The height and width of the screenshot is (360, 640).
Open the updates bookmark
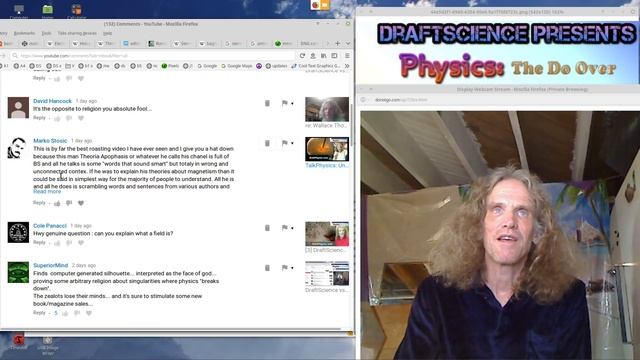[x=276, y=66]
